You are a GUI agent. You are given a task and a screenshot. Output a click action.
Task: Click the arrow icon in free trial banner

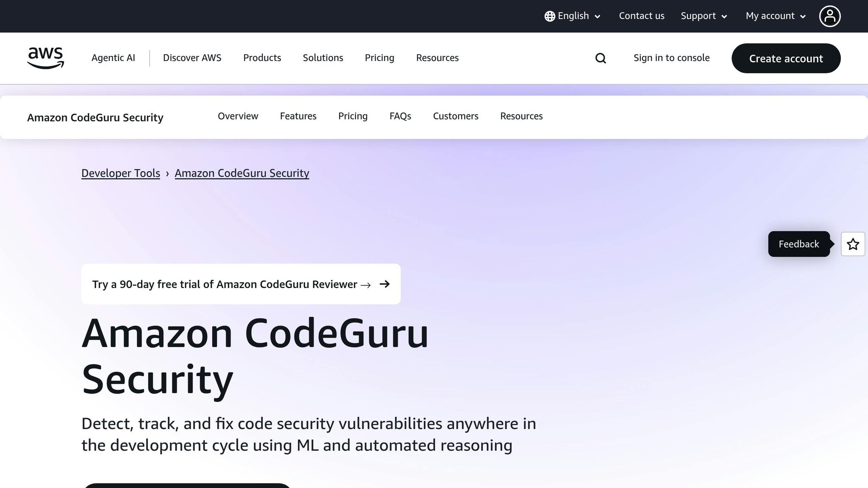point(384,284)
